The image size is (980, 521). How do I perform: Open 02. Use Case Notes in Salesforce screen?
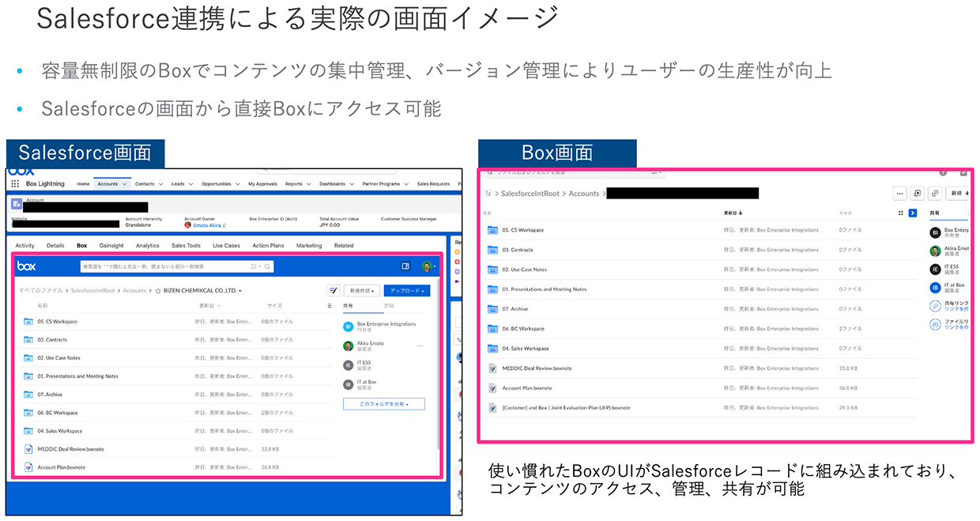[x=58, y=358]
